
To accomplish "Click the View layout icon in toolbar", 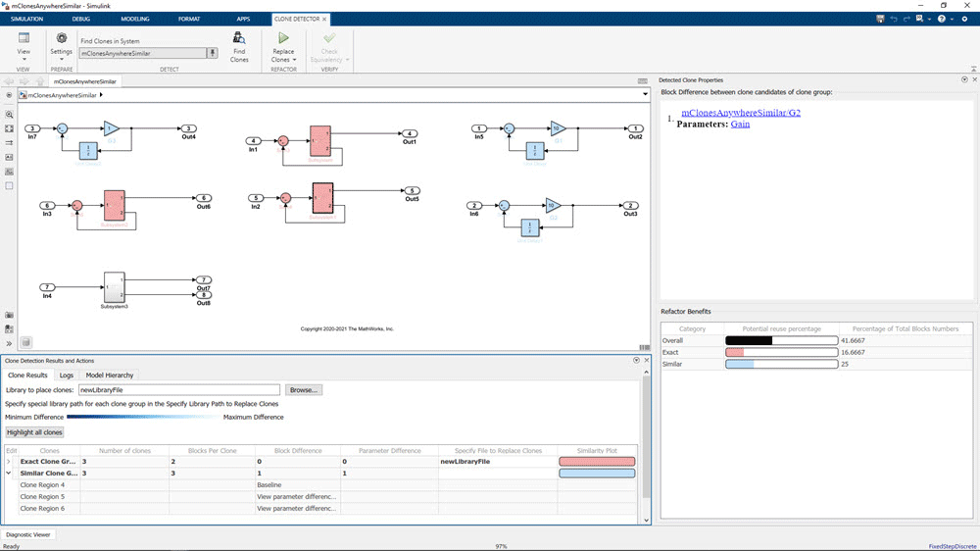I will coord(24,38).
